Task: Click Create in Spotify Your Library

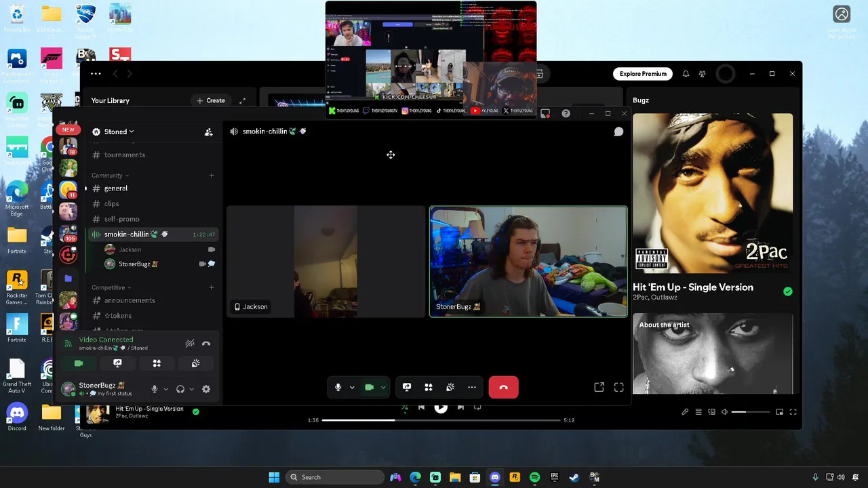Action: [x=211, y=100]
